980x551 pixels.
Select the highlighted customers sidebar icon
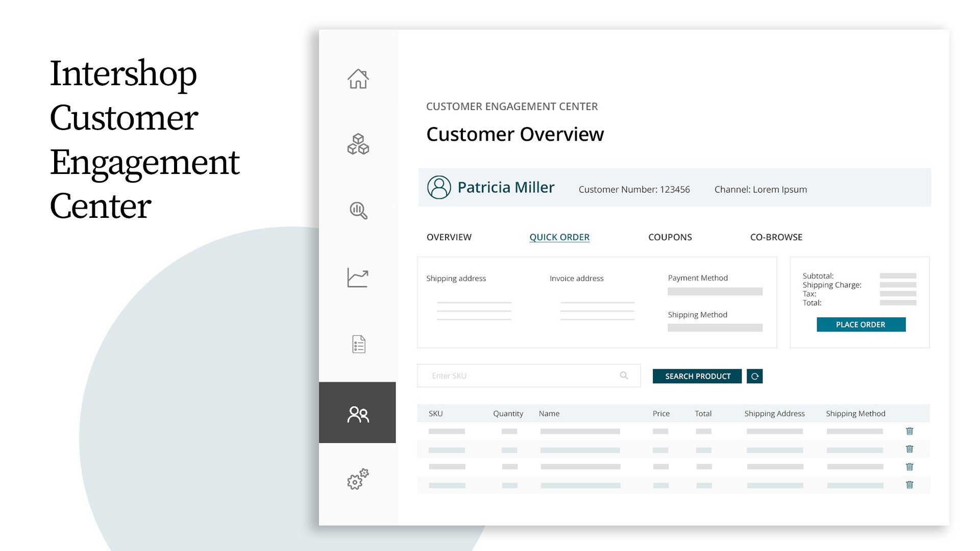click(x=358, y=413)
